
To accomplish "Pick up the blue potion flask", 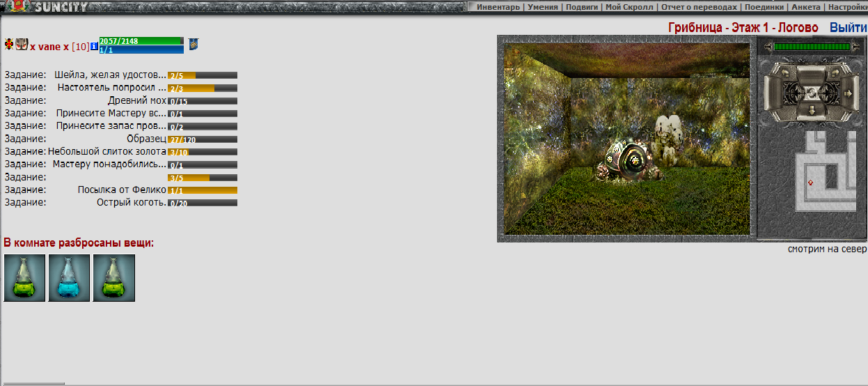I will pyautogui.click(x=70, y=278).
